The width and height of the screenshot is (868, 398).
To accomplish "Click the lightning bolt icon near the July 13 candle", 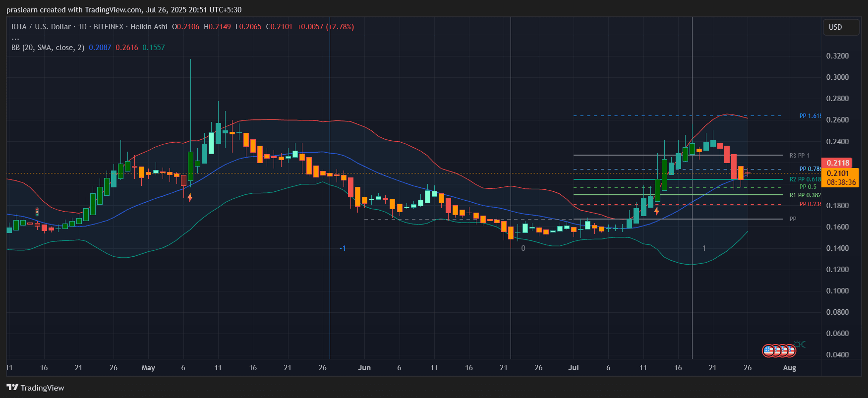I will [657, 211].
